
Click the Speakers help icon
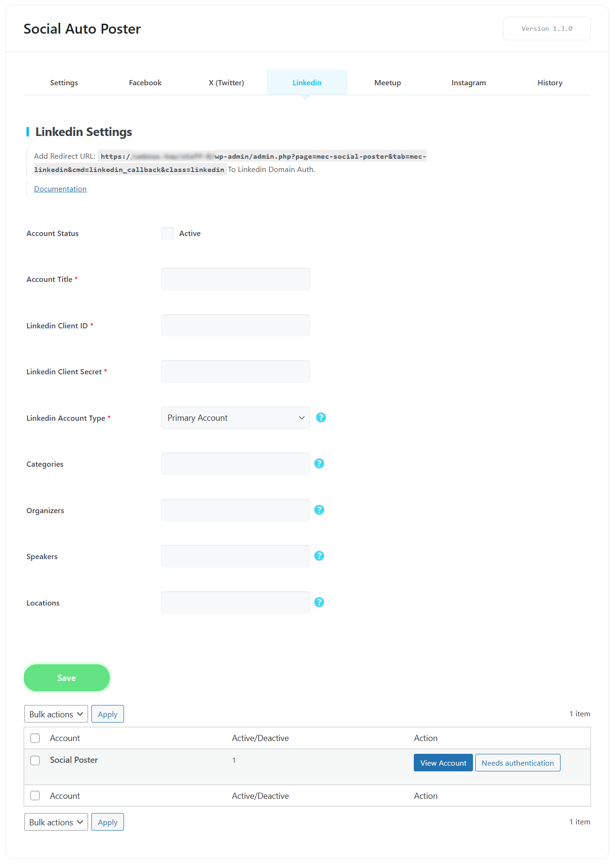(x=320, y=556)
